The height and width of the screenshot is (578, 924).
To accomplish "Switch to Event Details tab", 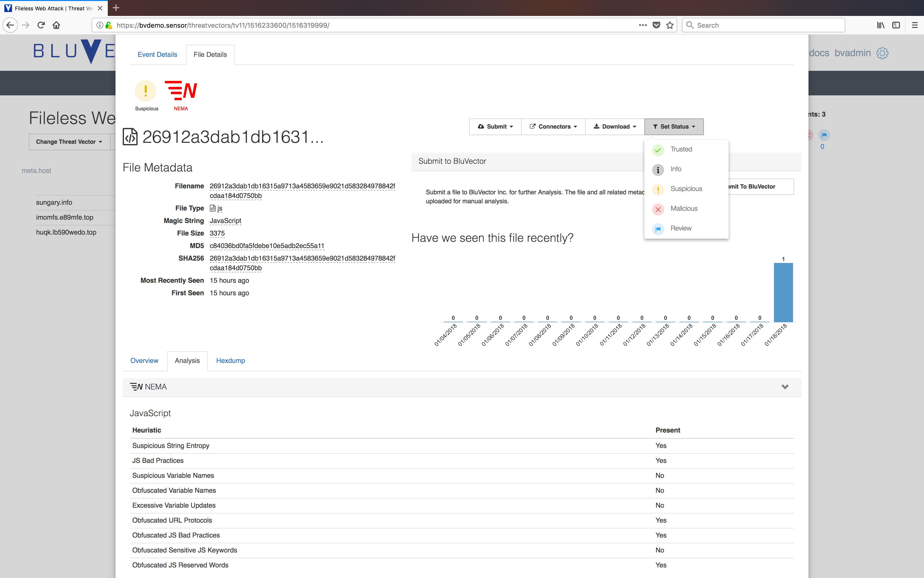I will 157,55.
